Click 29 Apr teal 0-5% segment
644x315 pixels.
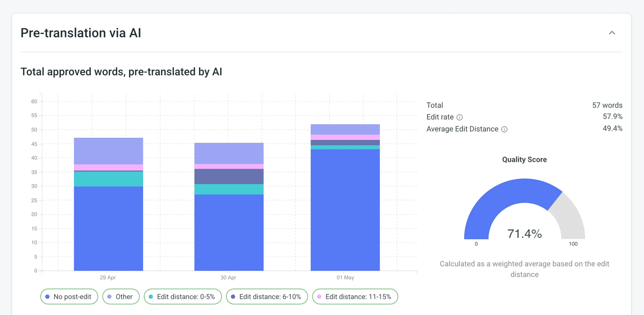coord(108,179)
